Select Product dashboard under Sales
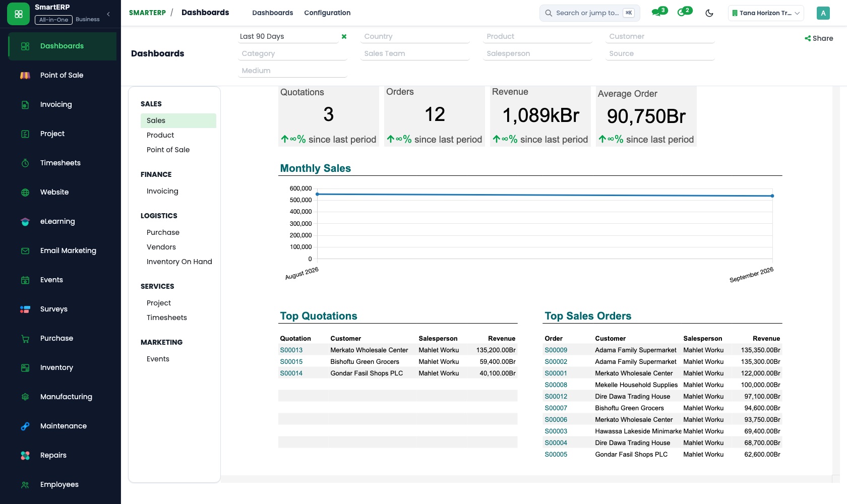 point(160,135)
